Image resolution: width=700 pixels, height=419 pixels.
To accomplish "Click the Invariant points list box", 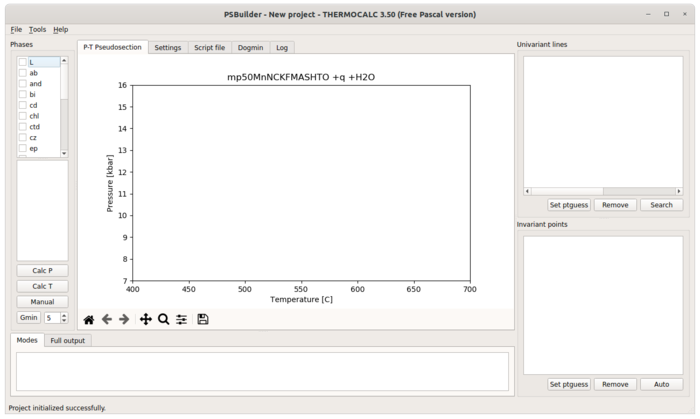I will coord(603,305).
